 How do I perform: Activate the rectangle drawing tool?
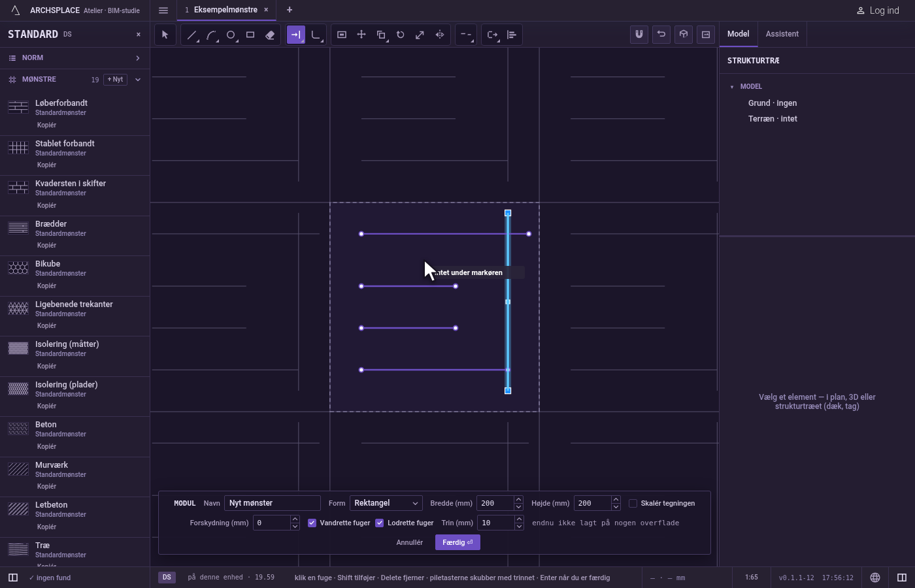250,35
